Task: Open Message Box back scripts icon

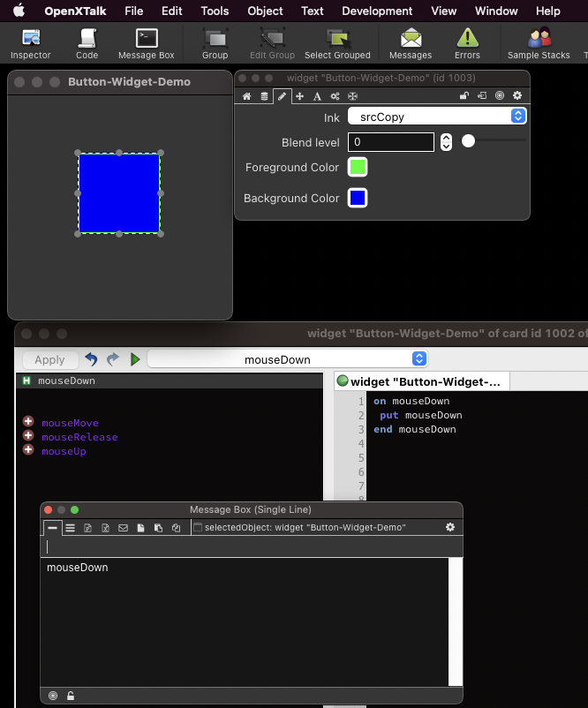Action: click(158, 528)
